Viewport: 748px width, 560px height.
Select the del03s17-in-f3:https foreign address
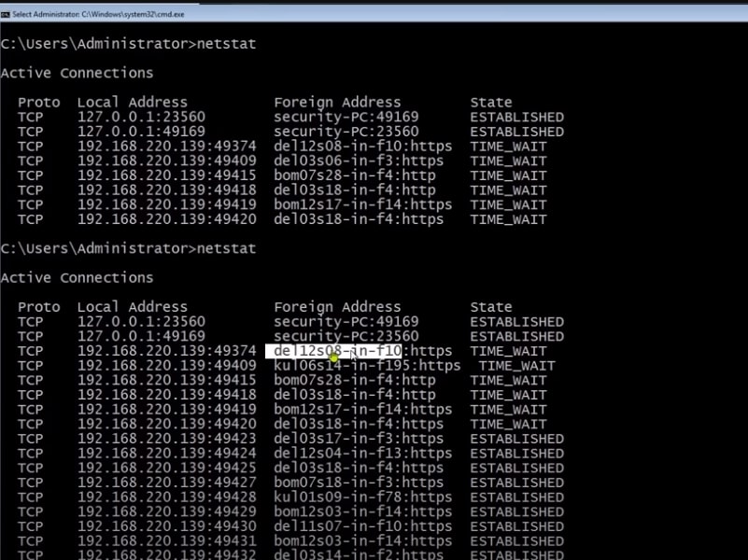point(359,439)
